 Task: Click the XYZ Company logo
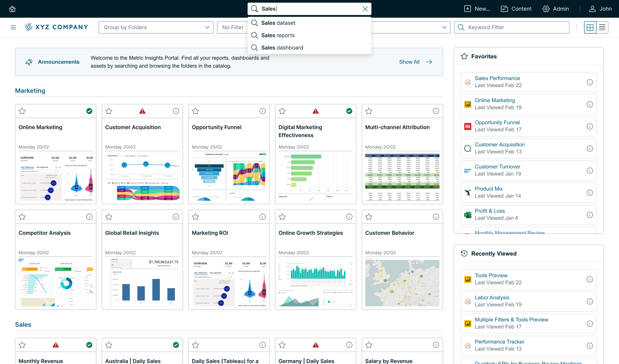click(x=56, y=27)
